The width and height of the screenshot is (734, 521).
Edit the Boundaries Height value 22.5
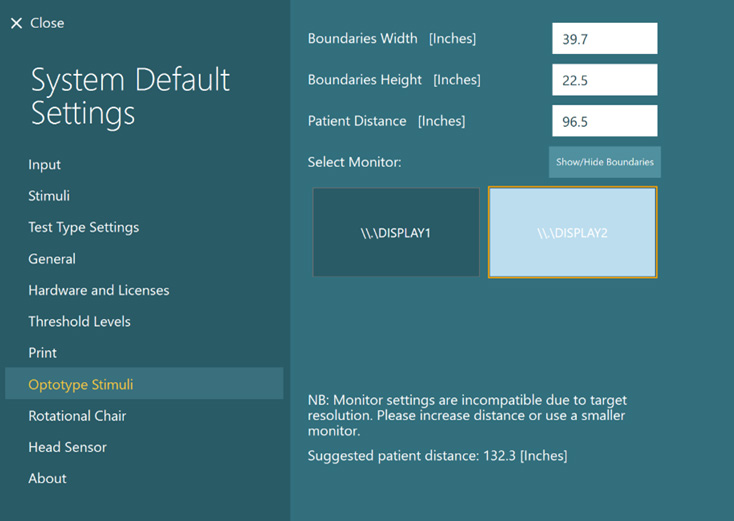(604, 80)
